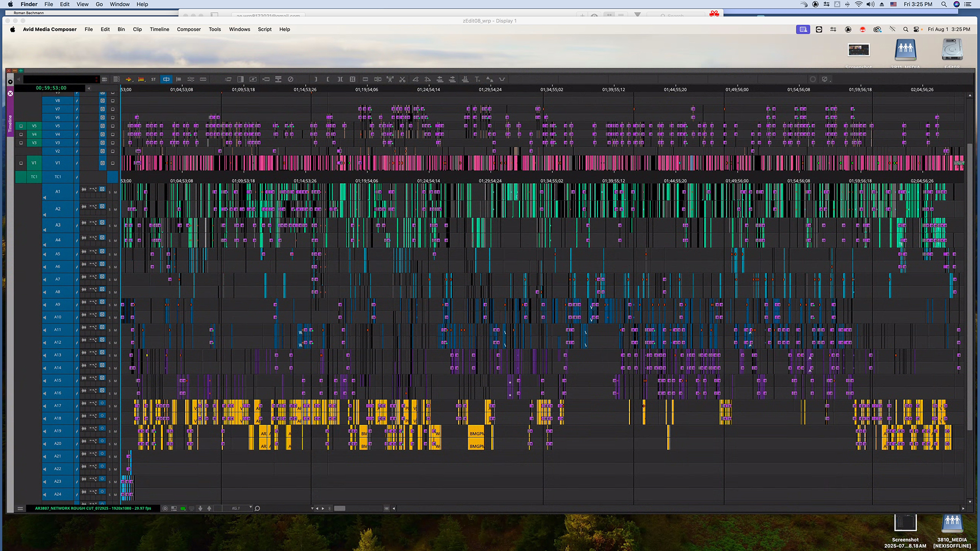This screenshot has height=551, width=980.
Task: Click the Mark Out bracket icon
Action: click(316, 79)
